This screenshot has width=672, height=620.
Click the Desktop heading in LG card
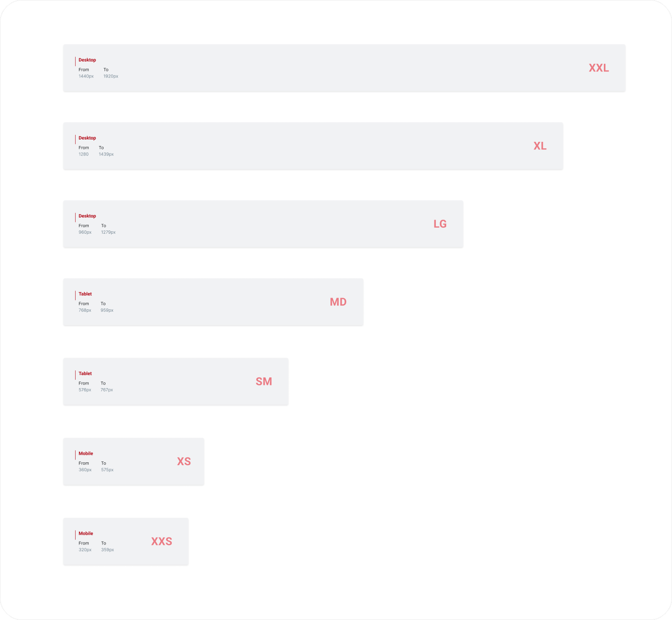tap(87, 216)
